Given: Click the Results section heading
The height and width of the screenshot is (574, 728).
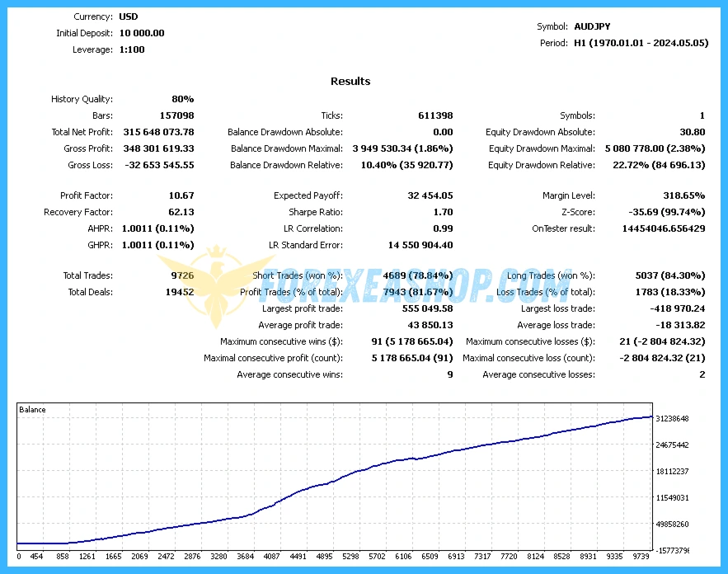Looking at the screenshot, I should coord(350,81).
